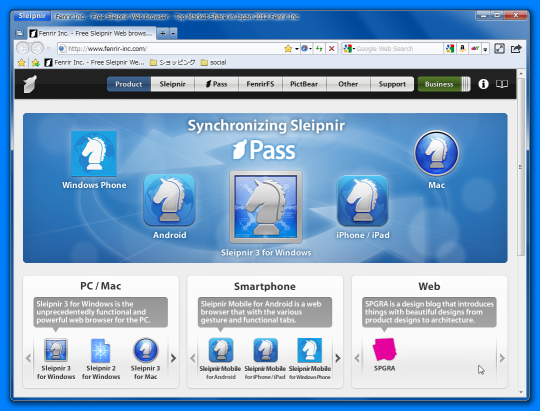Select the FenrirFS navigation tab
540x411 pixels.
click(x=260, y=84)
